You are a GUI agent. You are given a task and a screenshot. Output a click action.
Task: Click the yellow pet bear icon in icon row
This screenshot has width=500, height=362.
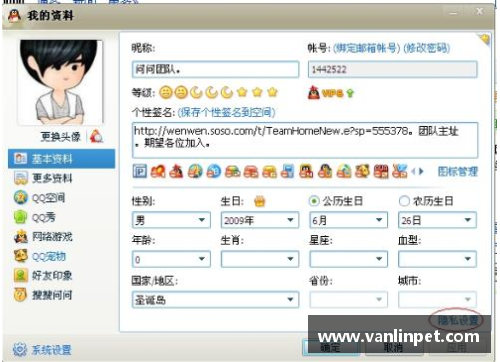point(362,171)
